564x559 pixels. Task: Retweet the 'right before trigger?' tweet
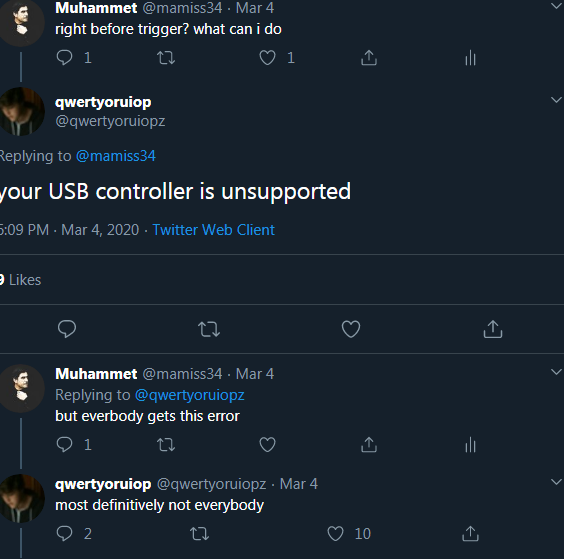click(x=166, y=58)
